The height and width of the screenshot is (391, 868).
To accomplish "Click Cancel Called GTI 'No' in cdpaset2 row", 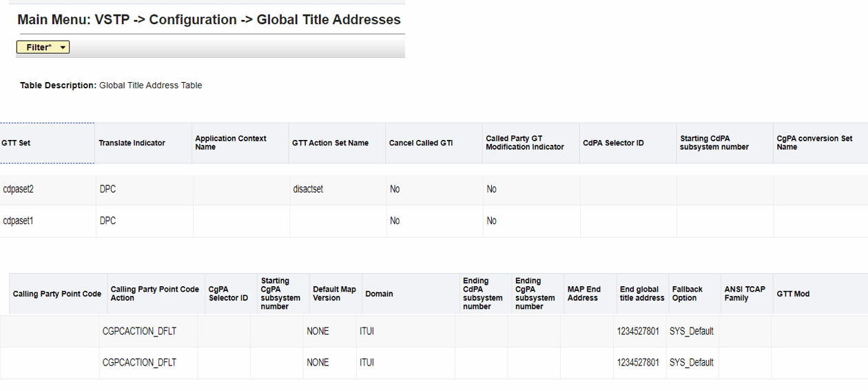I will click(395, 189).
